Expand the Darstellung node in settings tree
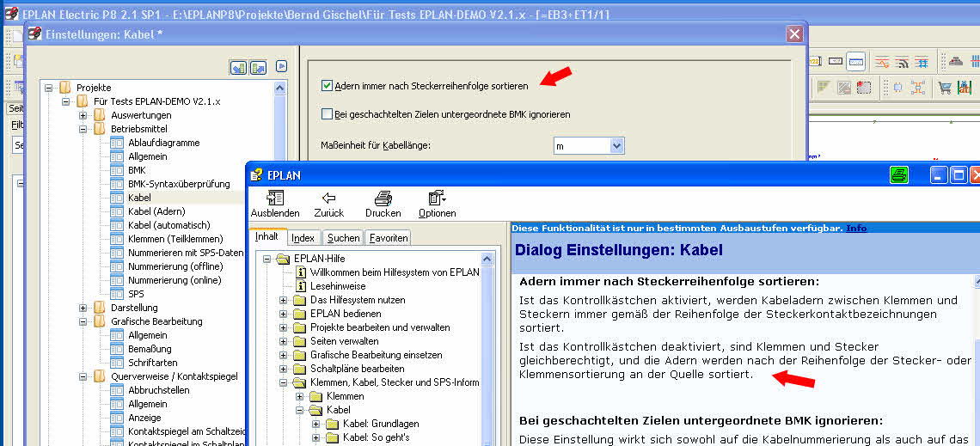The width and height of the screenshot is (980, 446). point(83,308)
